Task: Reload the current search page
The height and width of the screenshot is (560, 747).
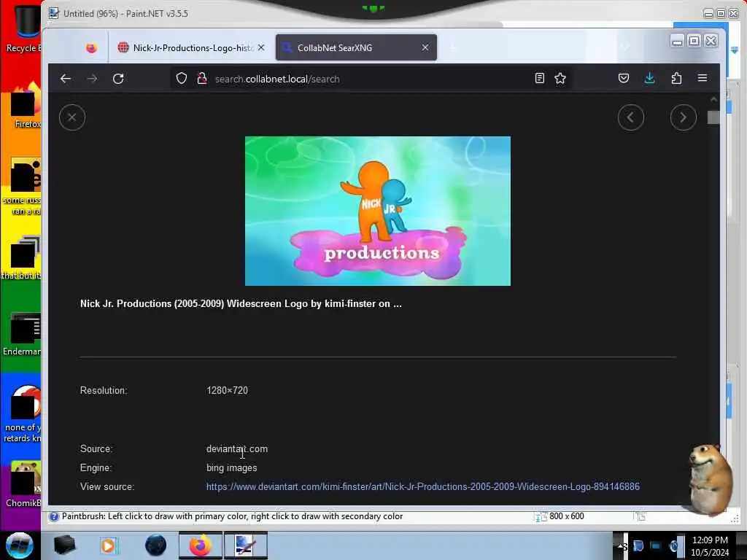Action: (x=118, y=79)
